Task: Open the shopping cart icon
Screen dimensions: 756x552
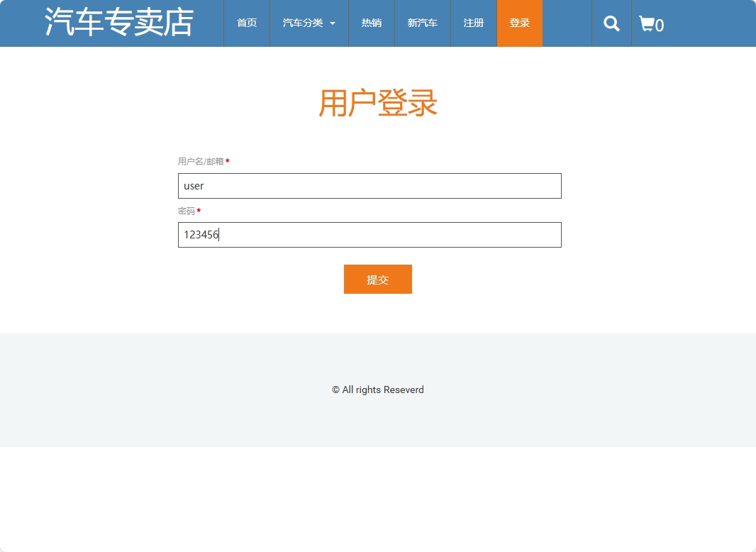Action: (x=647, y=23)
